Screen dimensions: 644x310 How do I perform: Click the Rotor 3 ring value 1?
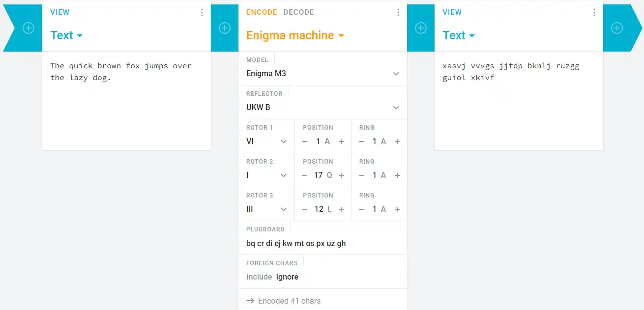[374, 209]
